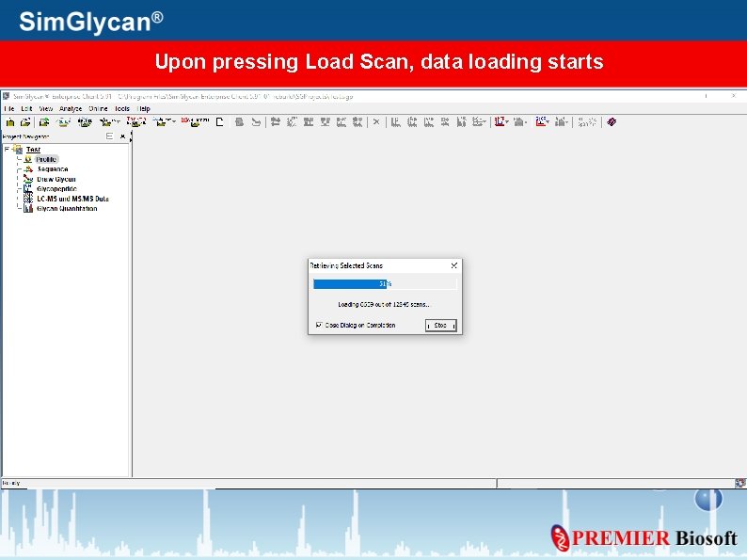Image resolution: width=747 pixels, height=560 pixels.
Task: Click the gray X delete toolbar icon
Action: 376,122
